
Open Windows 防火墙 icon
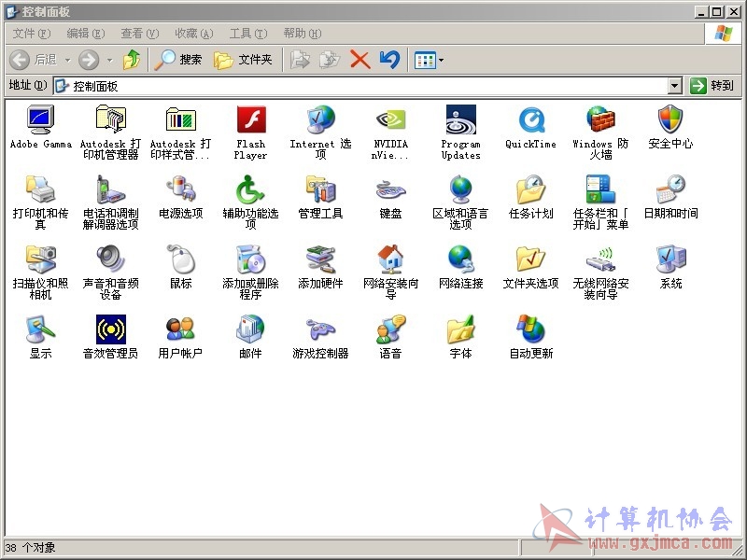pyautogui.click(x=600, y=119)
